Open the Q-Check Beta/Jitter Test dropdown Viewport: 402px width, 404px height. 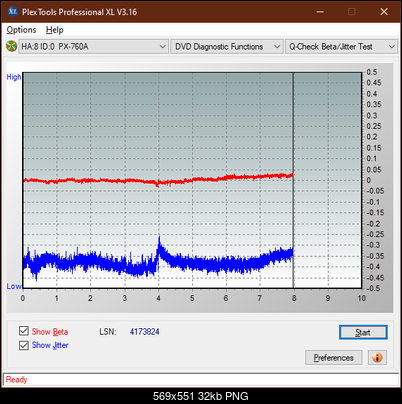click(342, 47)
